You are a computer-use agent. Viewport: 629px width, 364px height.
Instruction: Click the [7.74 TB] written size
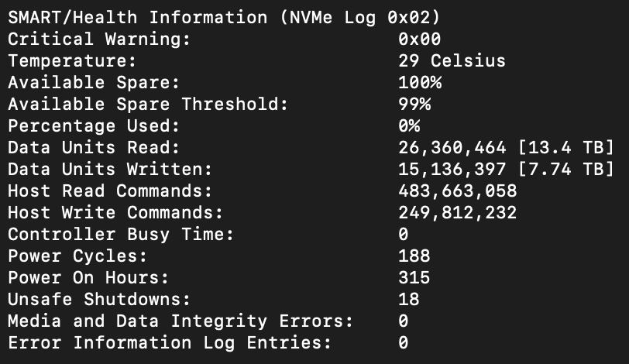[x=565, y=169]
